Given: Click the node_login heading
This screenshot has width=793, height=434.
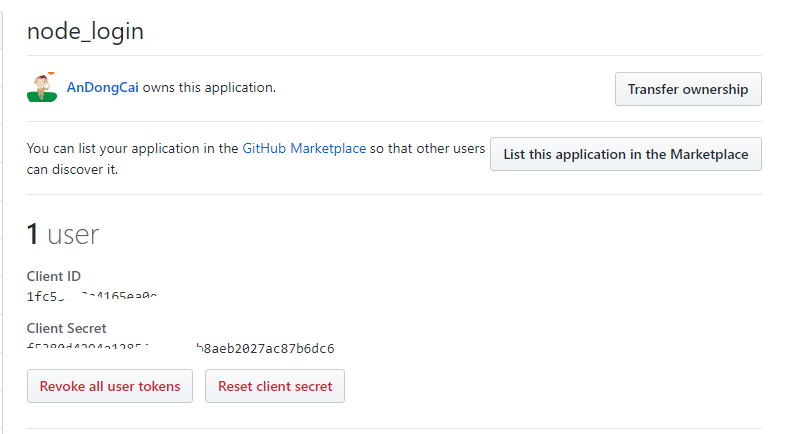Looking at the screenshot, I should 85,31.
